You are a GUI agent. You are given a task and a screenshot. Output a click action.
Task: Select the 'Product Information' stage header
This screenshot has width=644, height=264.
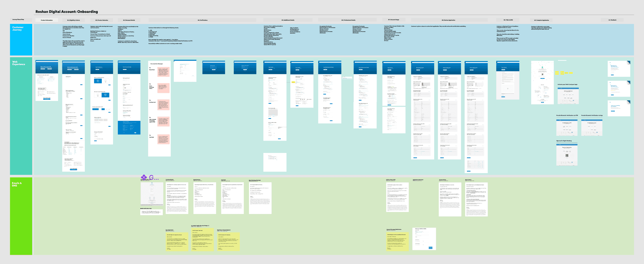47,20
